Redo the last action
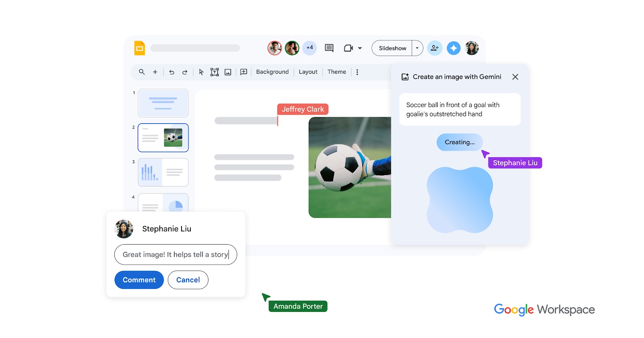Screen dimensions: 644x338 (185, 72)
